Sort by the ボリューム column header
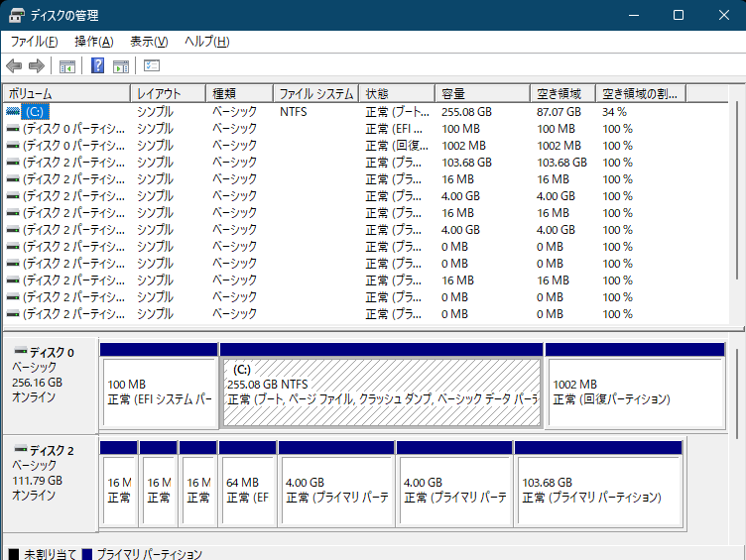 (x=65, y=93)
